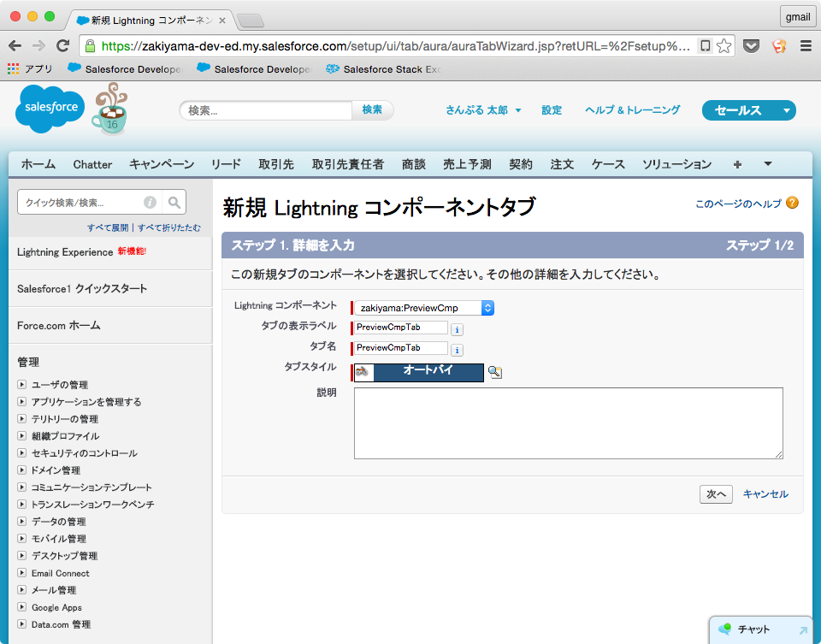821x644 pixels.
Task: Open ヘルプ & トレーニング link
Action: point(633,110)
